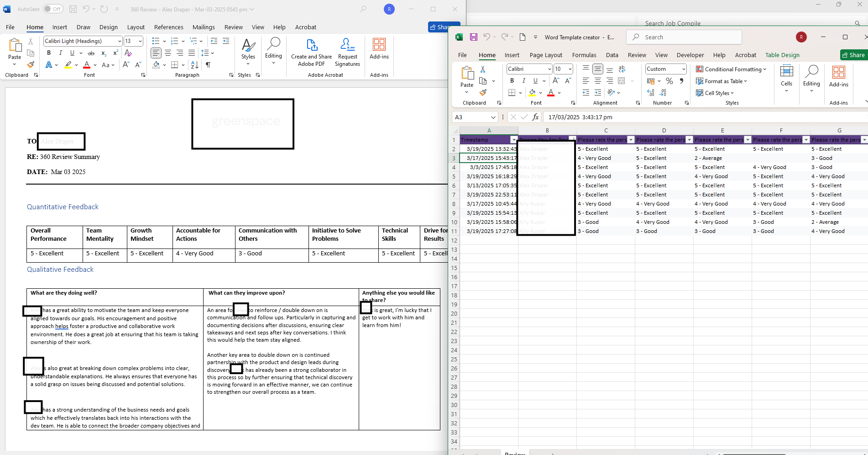
Task: Open Excel's Number format dialog launcher
Action: coord(686,103)
